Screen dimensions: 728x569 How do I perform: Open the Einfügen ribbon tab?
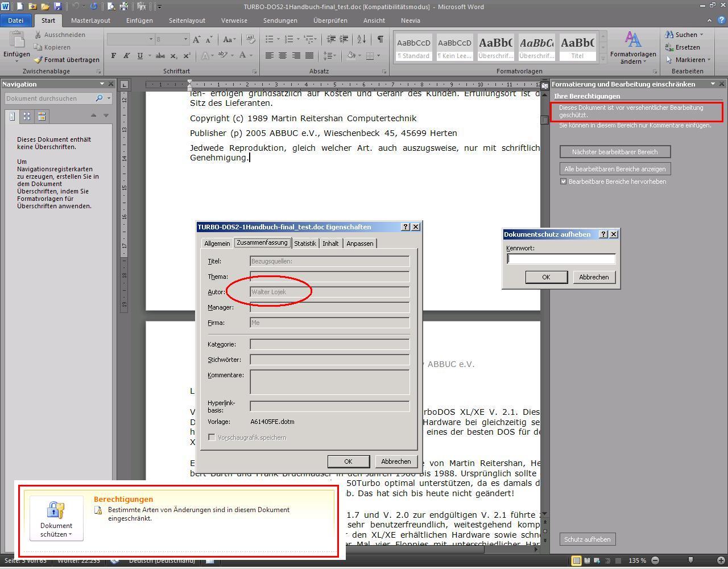139,20
